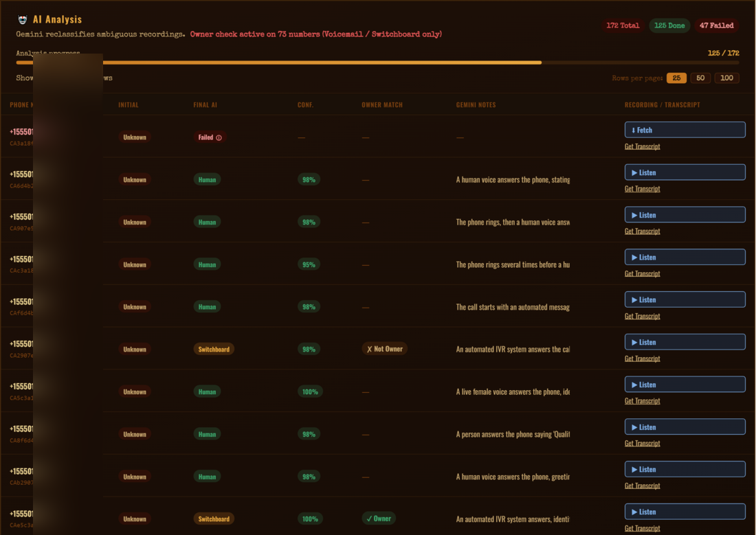Play the 'phone rings, then a human voice' recording
756x535 pixels.
(685, 214)
